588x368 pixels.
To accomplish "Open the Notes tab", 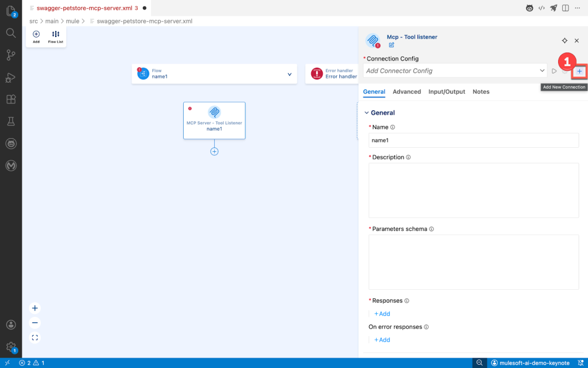I will pos(481,91).
